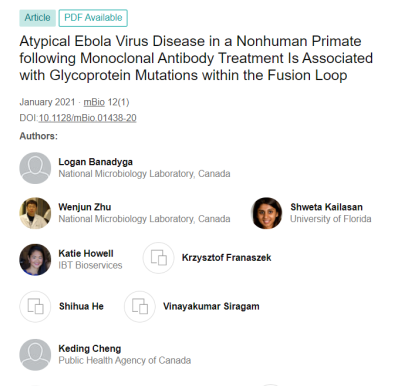Open the Public Health Agency of Canada affiliation
Image resolution: width=411 pixels, height=386 pixels.
pyautogui.click(x=125, y=361)
